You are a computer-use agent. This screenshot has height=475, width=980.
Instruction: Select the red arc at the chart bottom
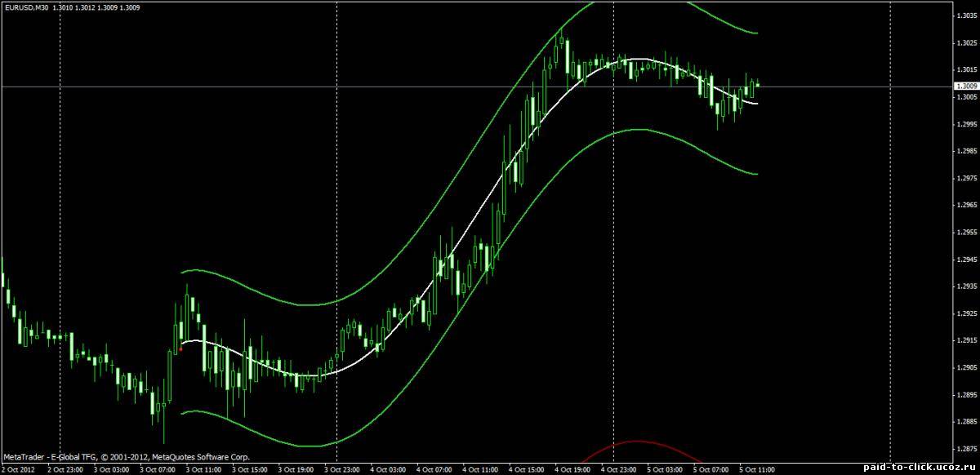click(x=637, y=443)
